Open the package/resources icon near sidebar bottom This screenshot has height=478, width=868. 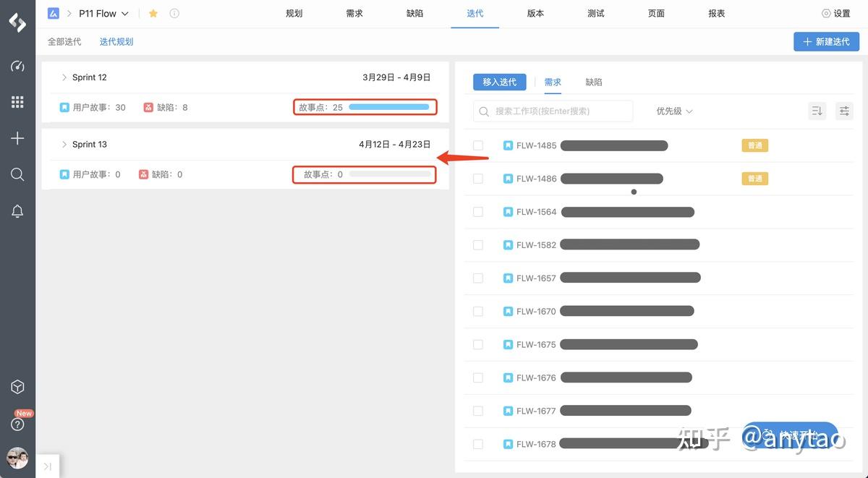[x=17, y=387]
